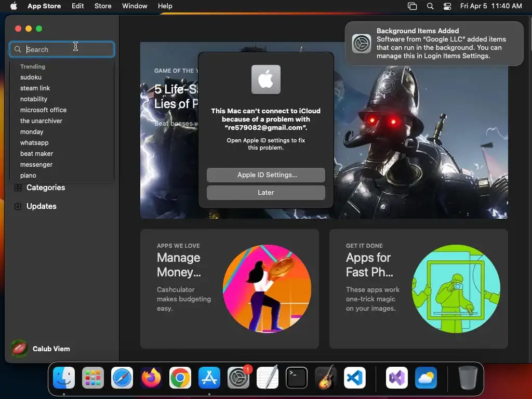This screenshot has width=532, height=399.
Task: Open the Window menu
Action: pyautogui.click(x=135, y=6)
